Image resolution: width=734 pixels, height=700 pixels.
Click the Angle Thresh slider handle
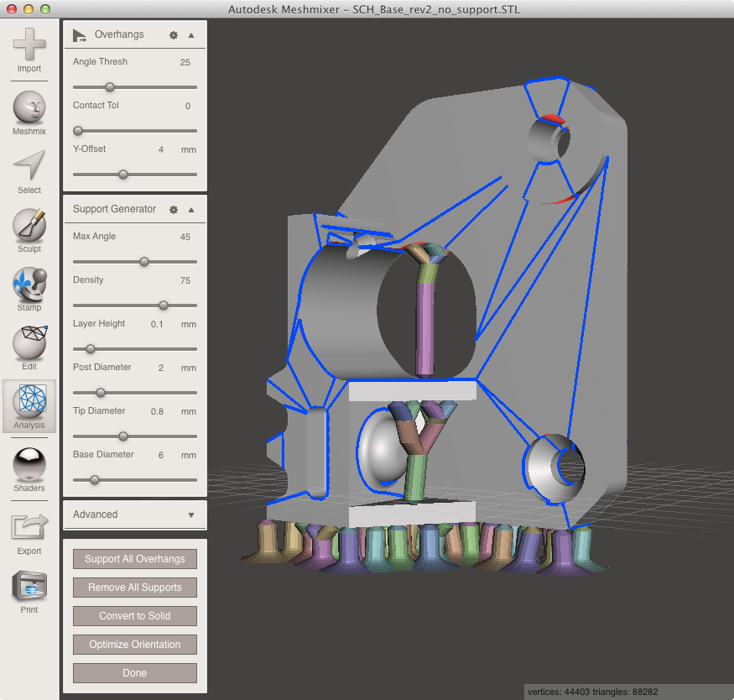[110, 87]
